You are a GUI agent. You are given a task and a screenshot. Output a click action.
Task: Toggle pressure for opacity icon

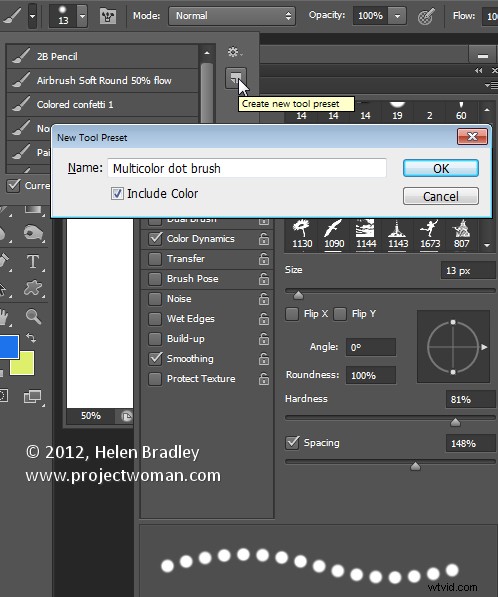click(426, 16)
